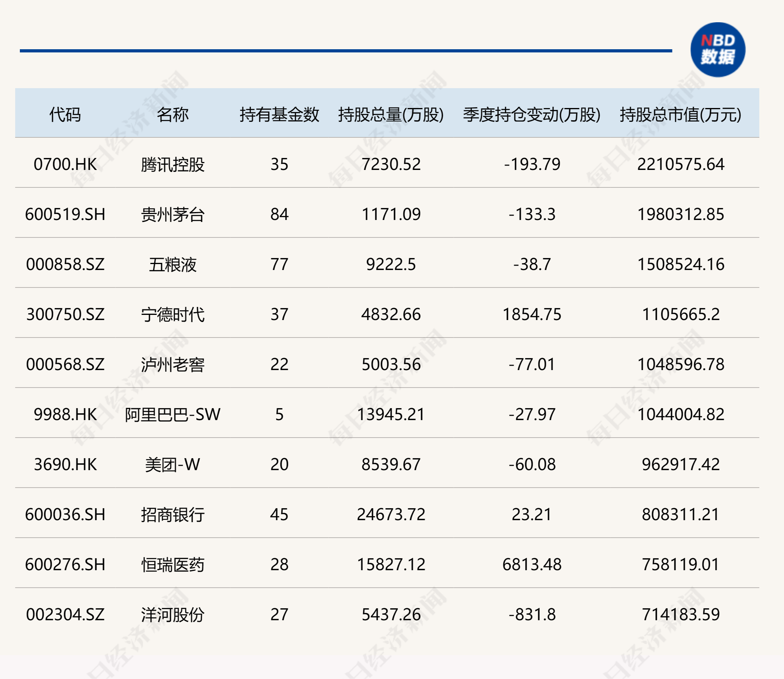The width and height of the screenshot is (784, 679).
Task: Click quarterly change -133.3
Action: click(532, 214)
